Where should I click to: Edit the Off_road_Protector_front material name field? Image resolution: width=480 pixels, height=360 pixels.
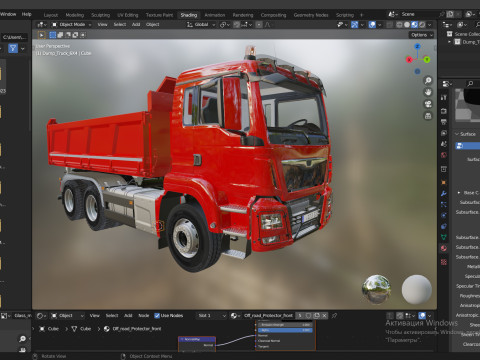pos(268,315)
